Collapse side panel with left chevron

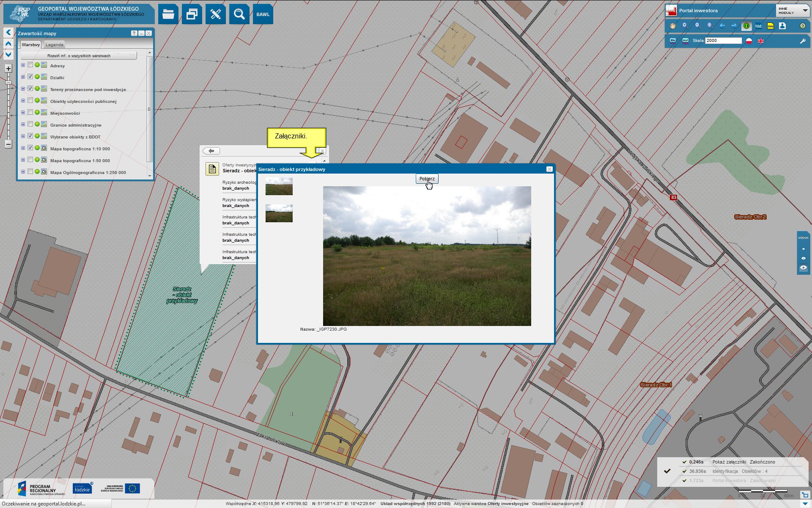pyautogui.click(x=8, y=32)
